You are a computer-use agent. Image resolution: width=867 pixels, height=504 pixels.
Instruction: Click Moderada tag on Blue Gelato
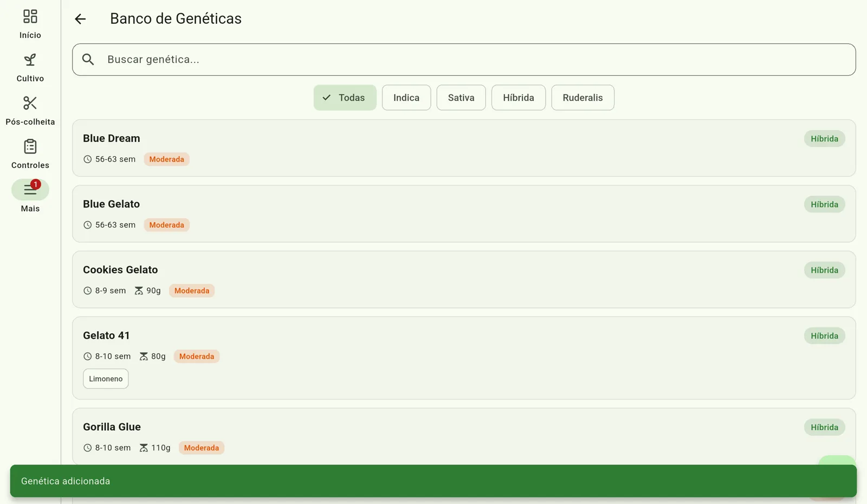[166, 225]
